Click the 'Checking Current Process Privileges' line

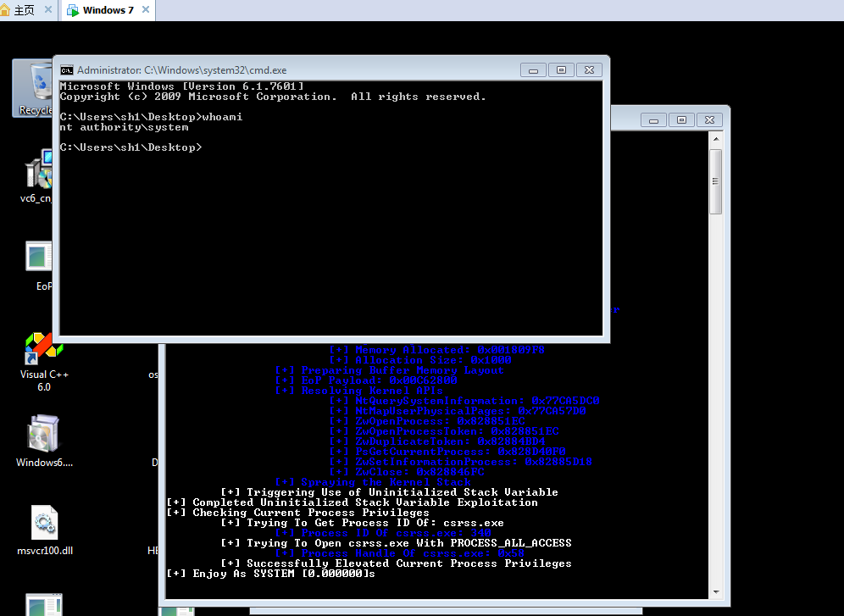tap(297, 513)
